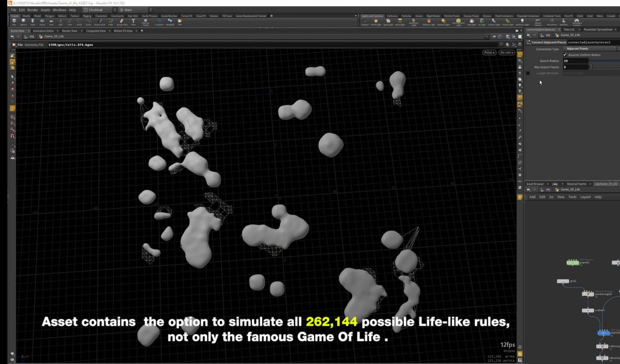620x364 pixels.
Task: Select the Box tool on the Create shelf
Action: [x=14, y=23]
